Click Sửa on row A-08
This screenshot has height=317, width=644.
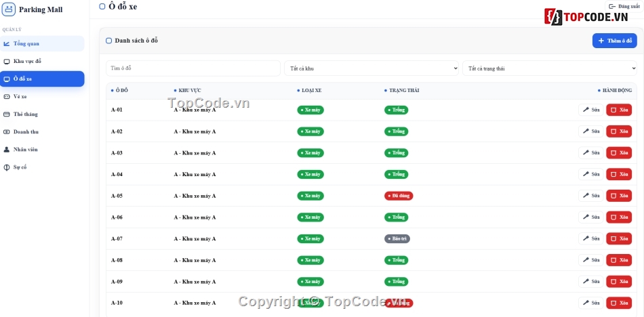click(x=591, y=260)
